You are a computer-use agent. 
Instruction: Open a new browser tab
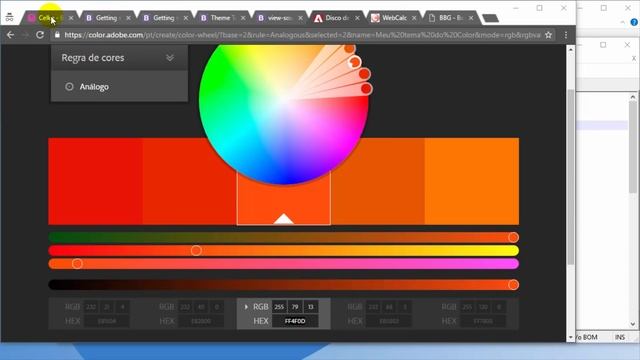coord(490,18)
